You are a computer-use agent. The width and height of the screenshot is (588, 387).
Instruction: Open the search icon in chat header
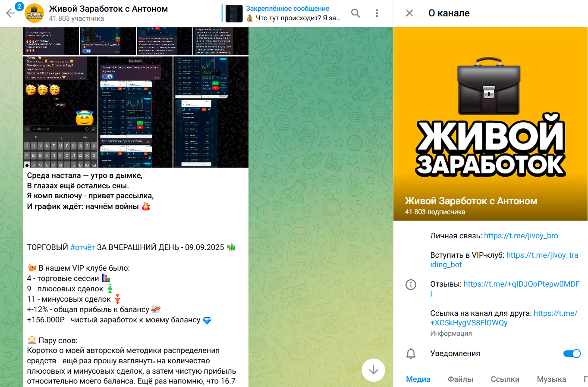click(x=355, y=13)
